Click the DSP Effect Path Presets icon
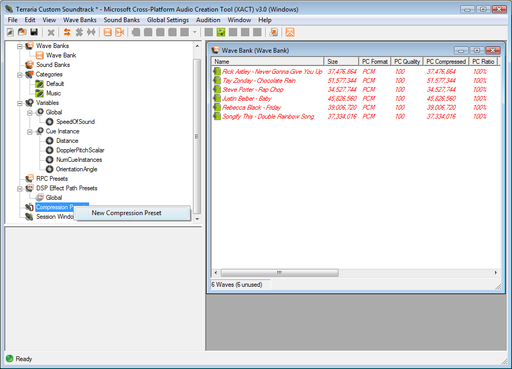The image size is (512, 369). click(30, 188)
